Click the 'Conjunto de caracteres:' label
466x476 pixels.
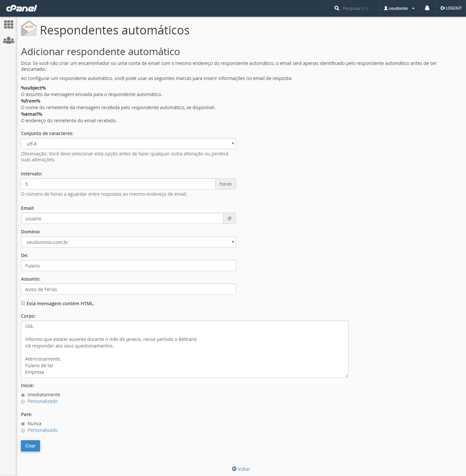pyautogui.click(x=47, y=133)
